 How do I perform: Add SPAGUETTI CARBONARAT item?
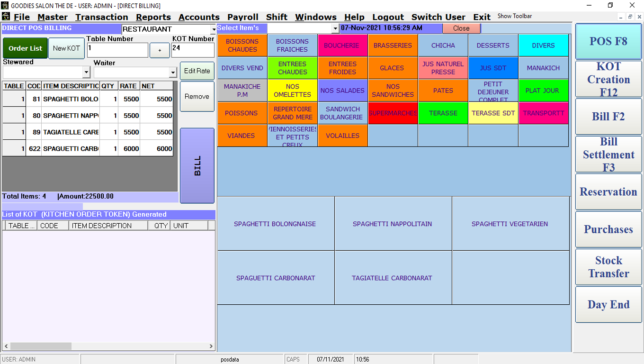(276, 278)
